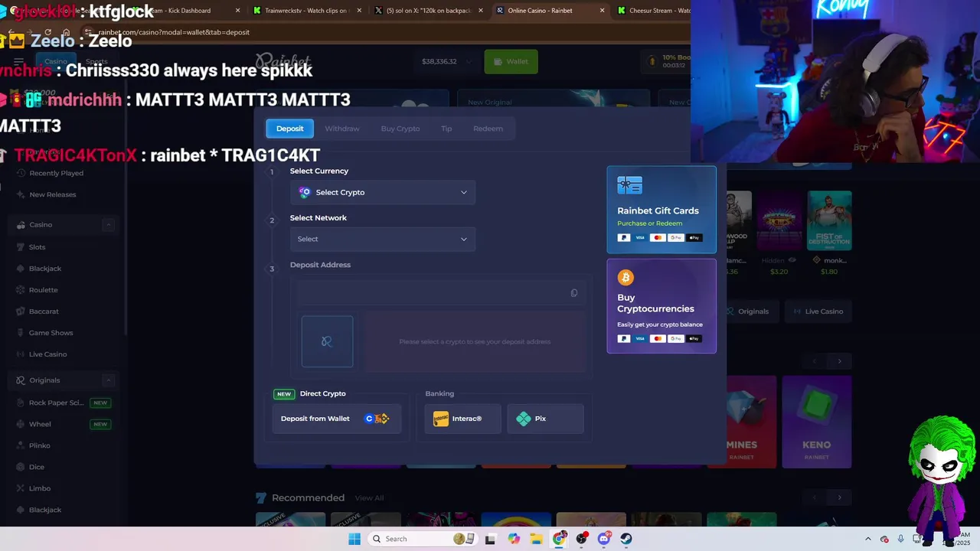Open Discord from the taskbar
Screen dimensions: 980x551
(604, 539)
